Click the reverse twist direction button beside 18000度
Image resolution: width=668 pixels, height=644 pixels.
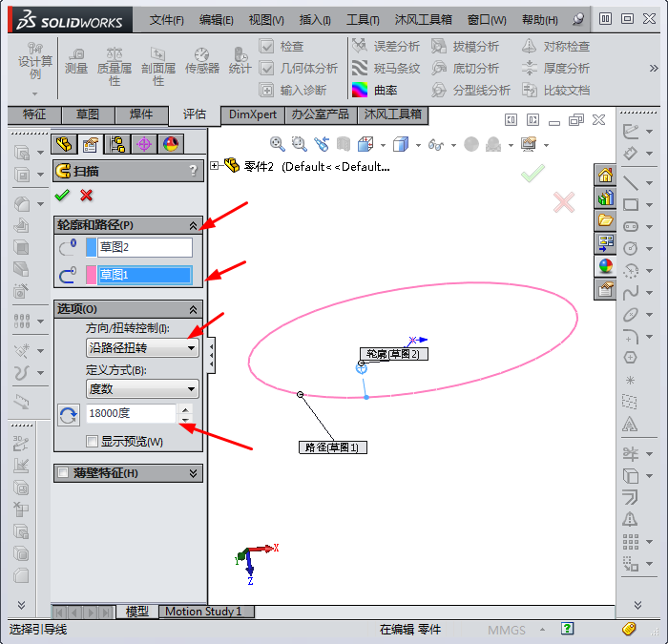[x=69, y=415]
